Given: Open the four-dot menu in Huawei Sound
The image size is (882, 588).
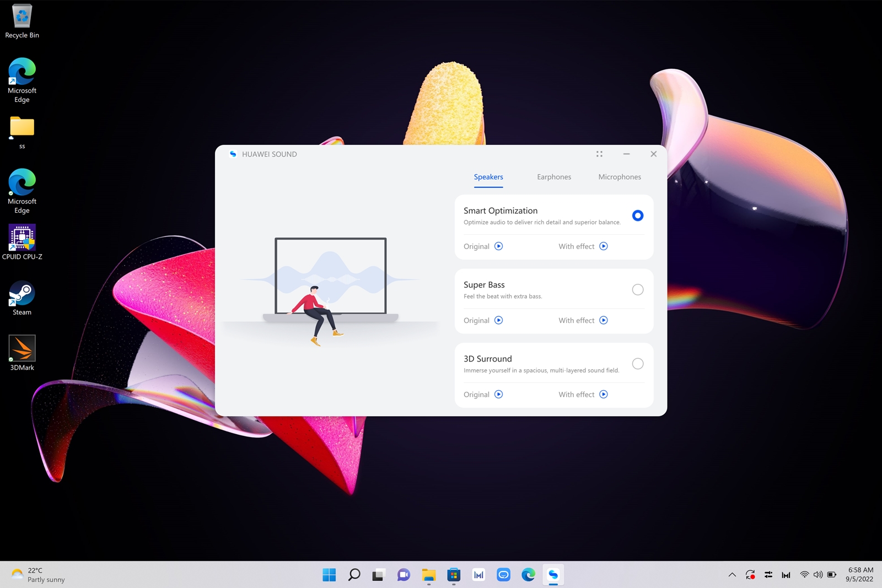Looking at the screenshot, I should (599, 154).
